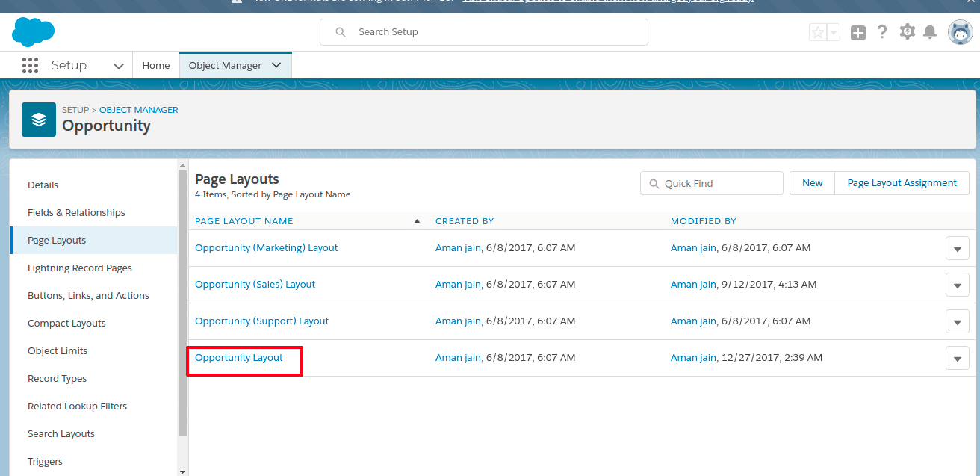Open the Global Actions plus icon
Image resolution: width=980 pixels, height=476 pixels.
pos(858,32)
